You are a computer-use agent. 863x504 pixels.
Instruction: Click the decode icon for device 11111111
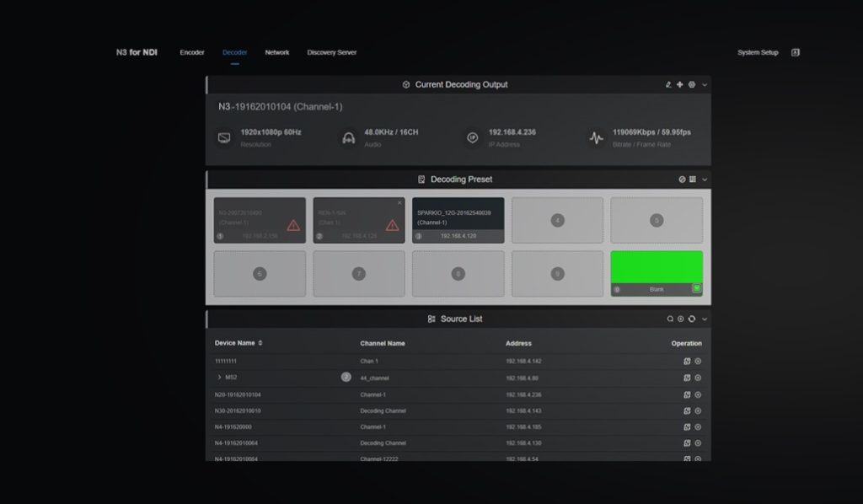[687, 362]
